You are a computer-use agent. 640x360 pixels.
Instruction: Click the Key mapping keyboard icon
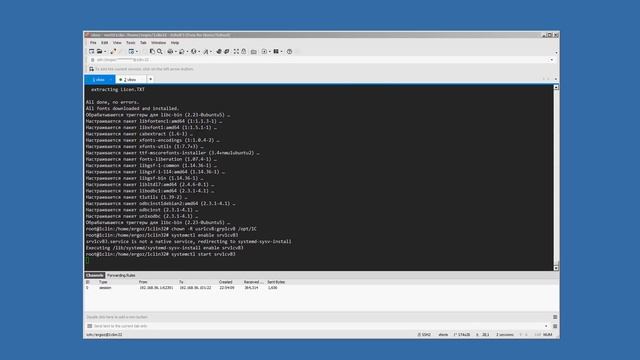pos(253,52)
